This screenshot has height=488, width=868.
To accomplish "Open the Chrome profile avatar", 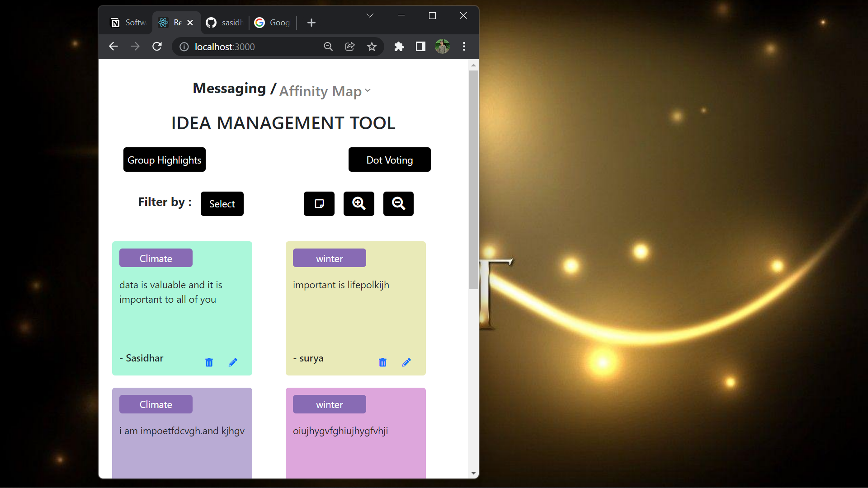I will [x=442, y=47].
